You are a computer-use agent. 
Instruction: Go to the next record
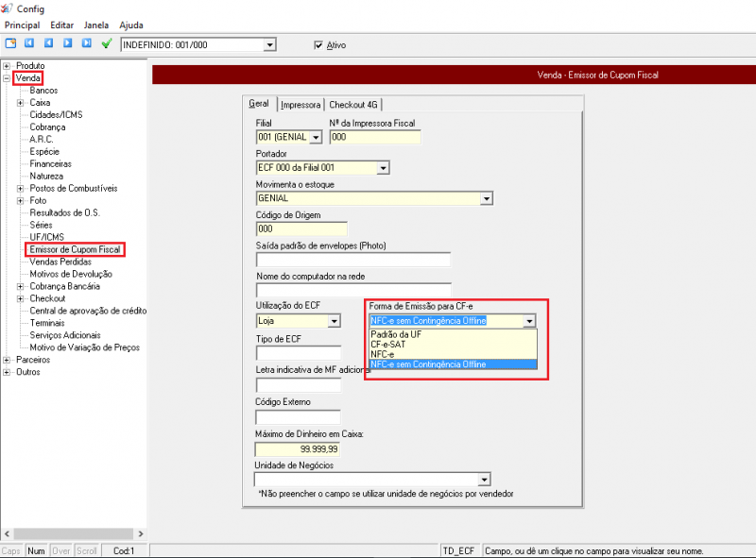[67, 43]
